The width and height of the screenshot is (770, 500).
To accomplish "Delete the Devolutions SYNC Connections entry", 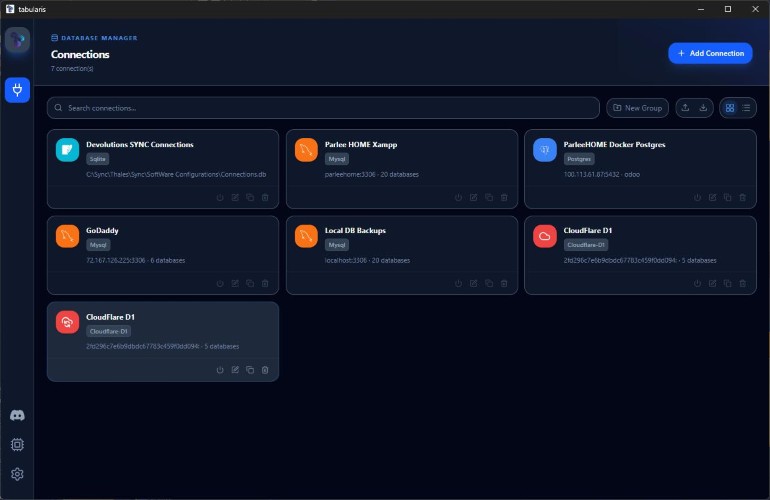I will [x=265, y=197].
